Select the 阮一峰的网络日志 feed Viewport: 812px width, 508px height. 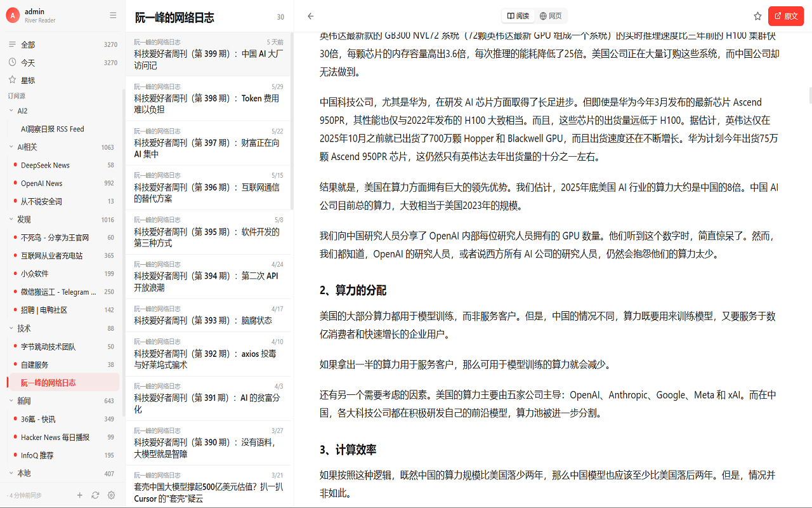tap(63, 382)
